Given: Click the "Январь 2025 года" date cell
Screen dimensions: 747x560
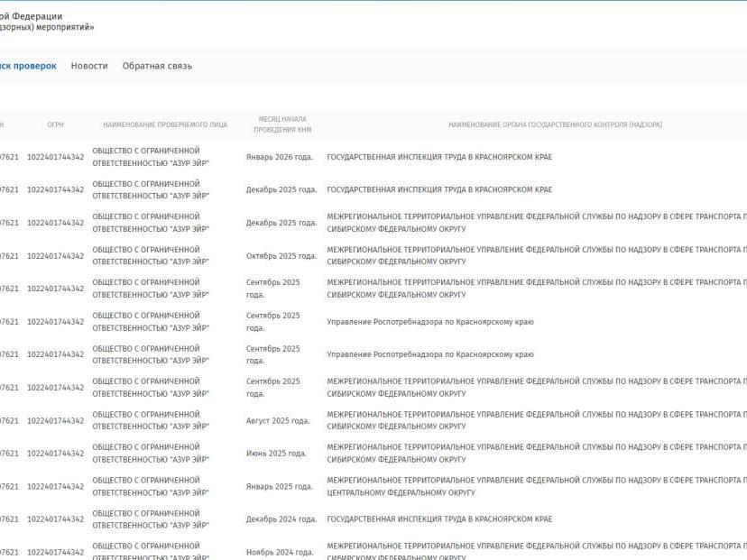Looking at the screenshot, I should [x=279, y=487].
